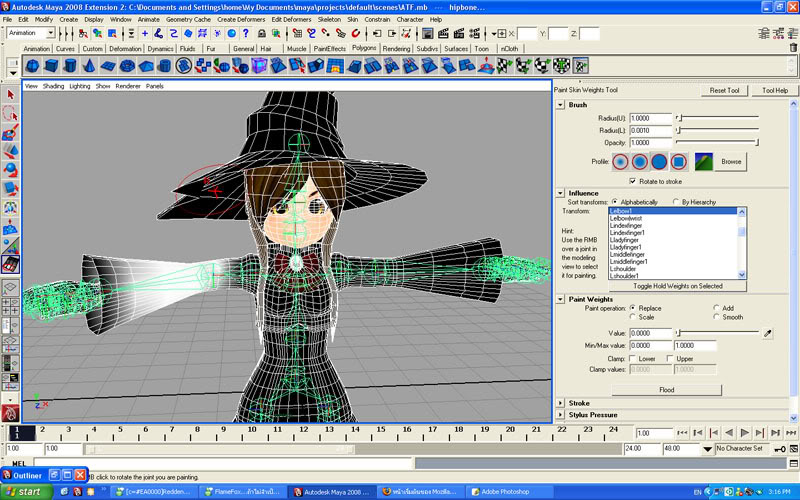Pick the Rotate tool in toolbox
Screen dimensions: 800x500
(10, 170)
